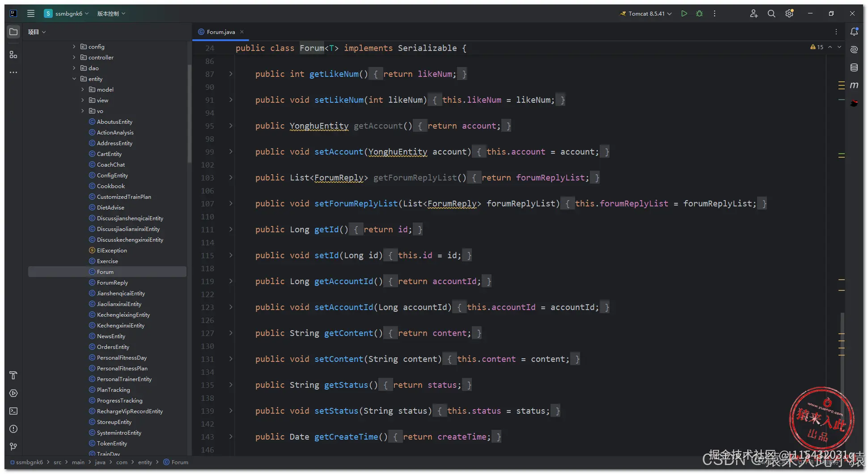
Task: Select the Forum class in tree
Action: 107,272
